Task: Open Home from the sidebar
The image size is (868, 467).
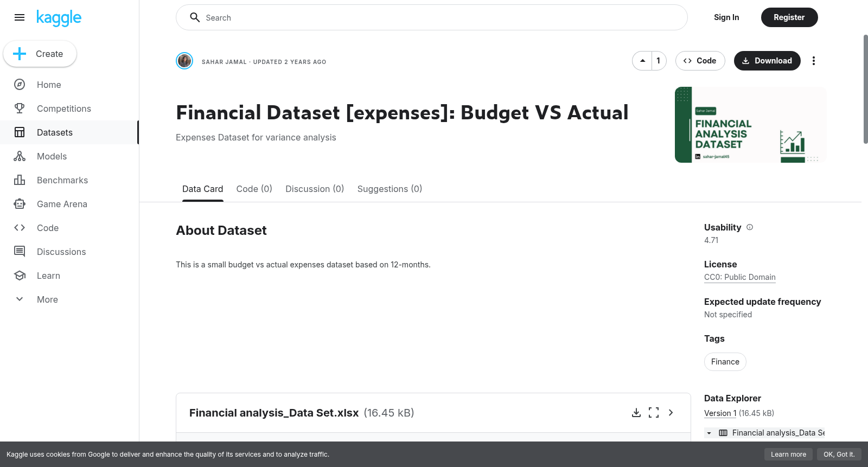Action: pos(69,85)
